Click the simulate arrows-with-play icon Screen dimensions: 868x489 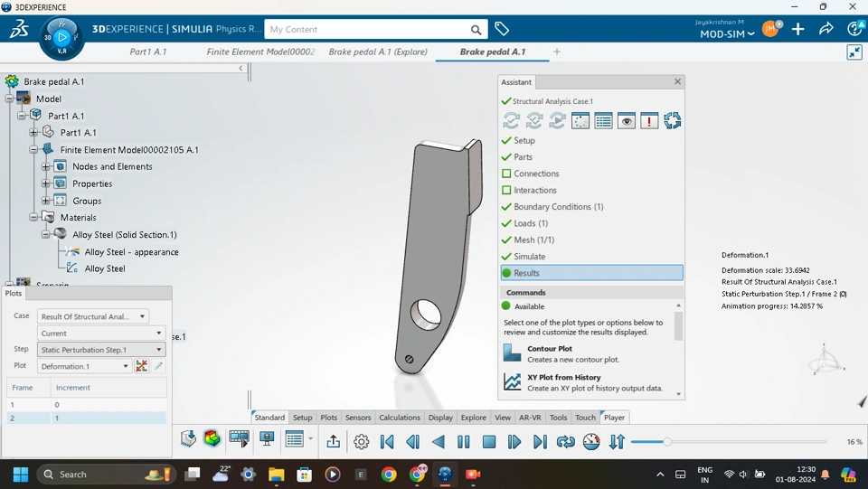558,120
